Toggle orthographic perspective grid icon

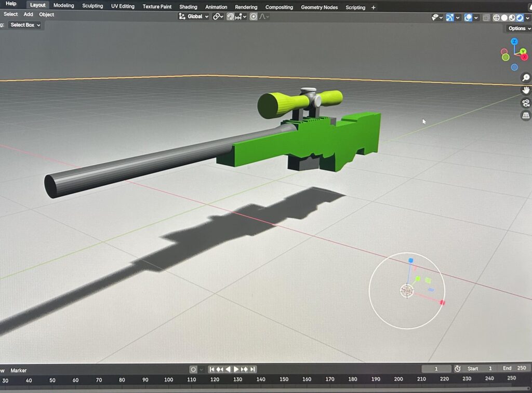[525, 115]
